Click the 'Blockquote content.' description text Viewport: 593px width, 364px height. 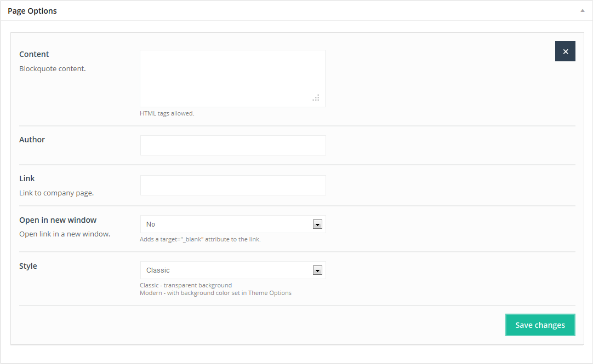point(53,69)
